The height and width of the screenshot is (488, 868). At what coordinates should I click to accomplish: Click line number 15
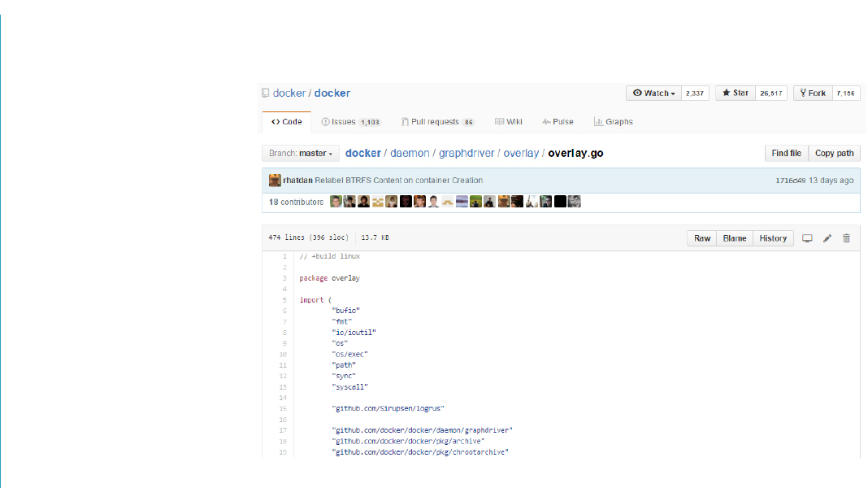click(x=283, y=409)
